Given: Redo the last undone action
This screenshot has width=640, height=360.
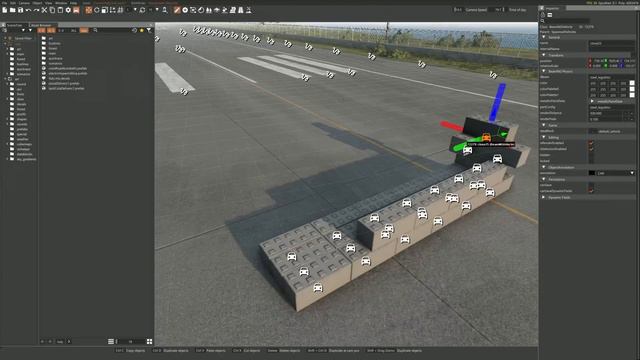Looking at the screenshot, I should pyautogui.click(x=36, y=10).
